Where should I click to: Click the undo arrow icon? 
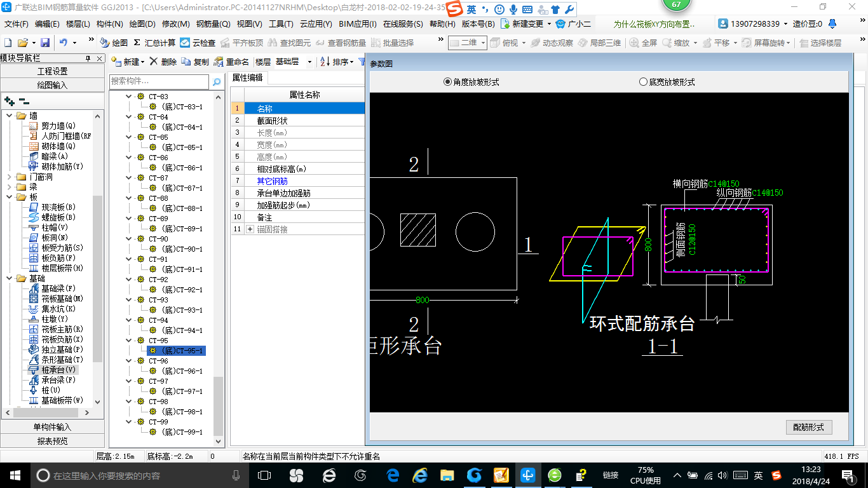pos(64,43)
